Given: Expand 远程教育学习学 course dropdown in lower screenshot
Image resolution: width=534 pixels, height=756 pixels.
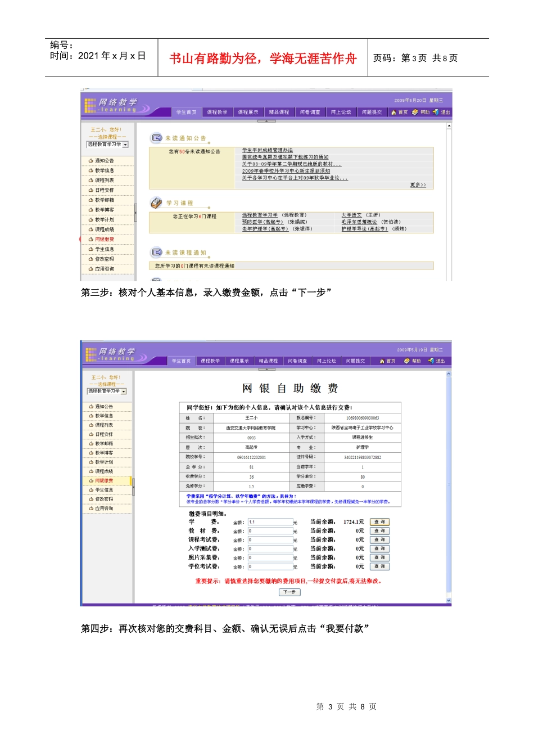Looking at the screenshot, I should click(124, 391).
